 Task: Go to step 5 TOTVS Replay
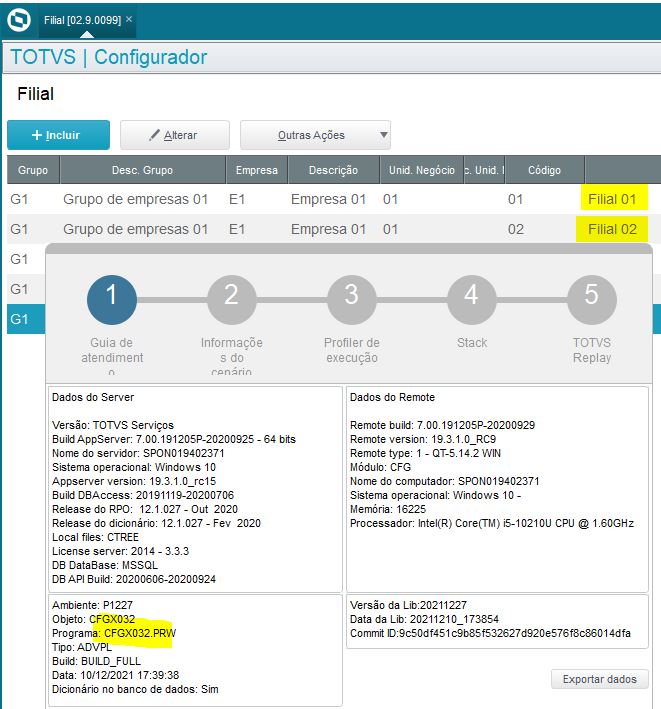[591, 300]
